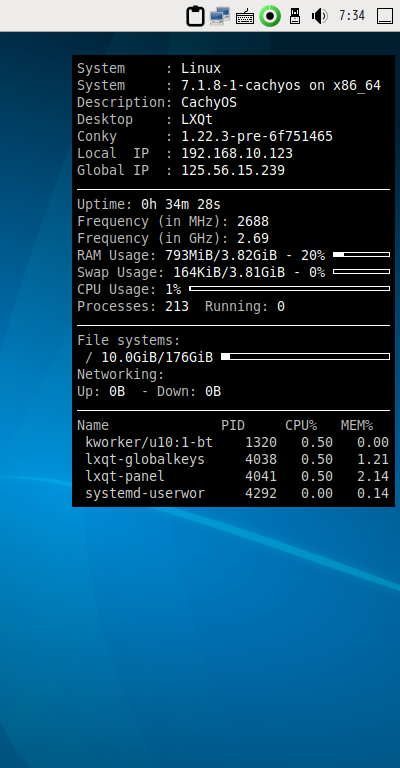The height and width of the screenshot is (768, 400).
Task: Click the Swap usage progress bar
Action: [x=361, y=272]
